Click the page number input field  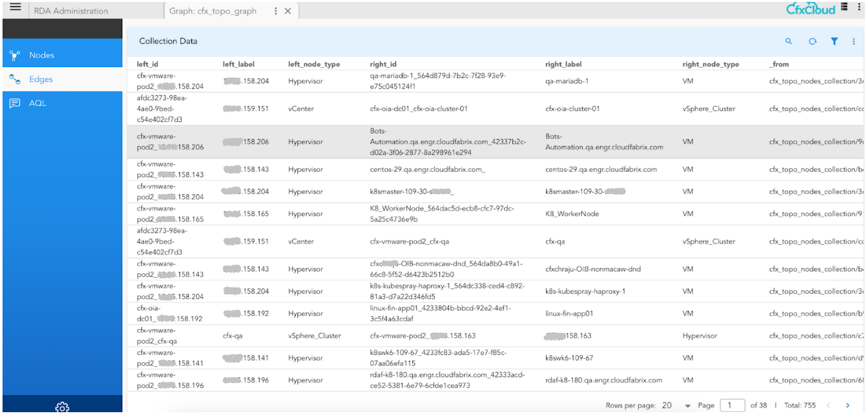coord(732,405)
